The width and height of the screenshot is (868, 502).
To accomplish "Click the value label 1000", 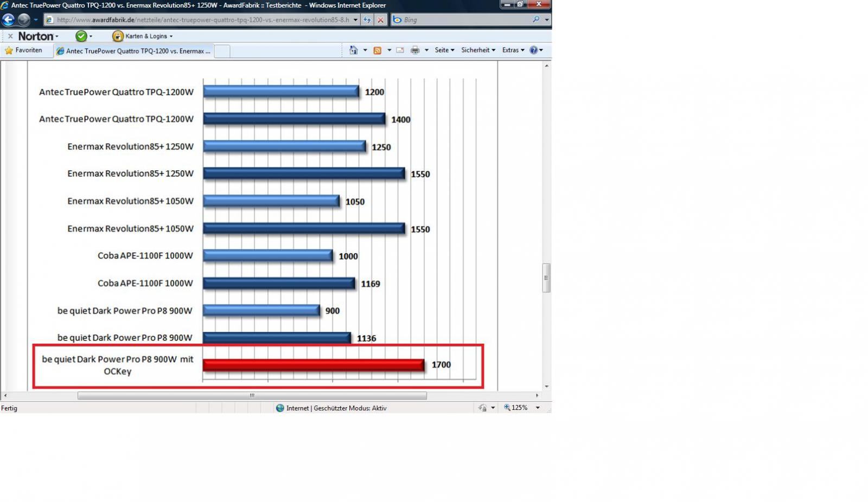I will coord(348,256).
